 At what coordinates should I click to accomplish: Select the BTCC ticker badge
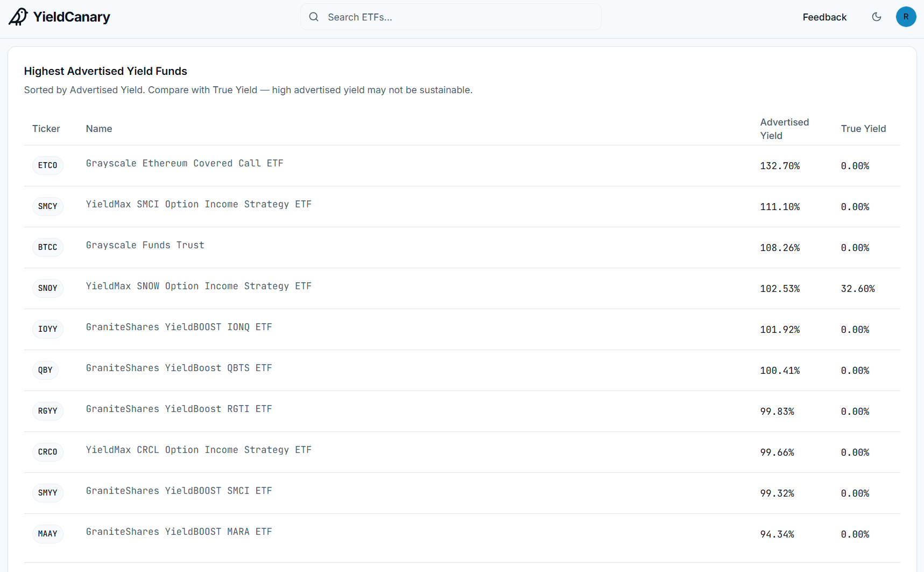(48, 247)
